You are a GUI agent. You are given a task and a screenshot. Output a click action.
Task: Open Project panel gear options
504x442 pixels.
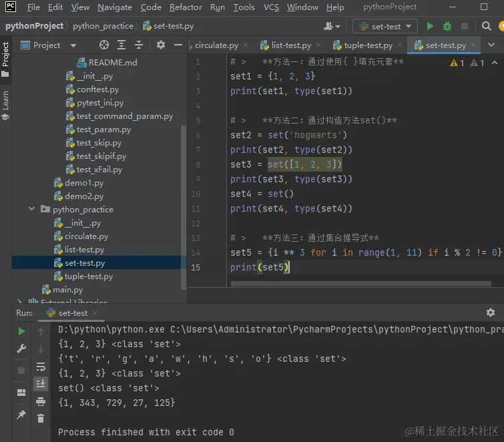[x=161, y=45]
